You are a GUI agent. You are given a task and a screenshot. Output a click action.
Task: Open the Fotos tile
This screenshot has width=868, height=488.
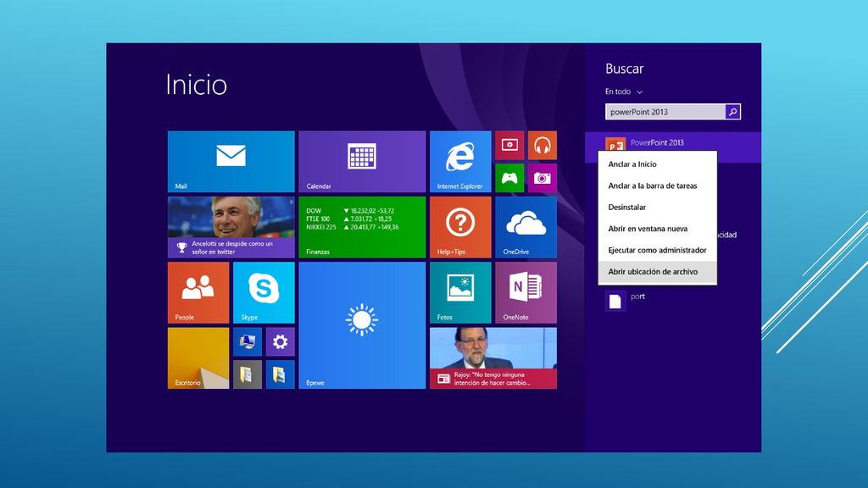pos(460,292)
